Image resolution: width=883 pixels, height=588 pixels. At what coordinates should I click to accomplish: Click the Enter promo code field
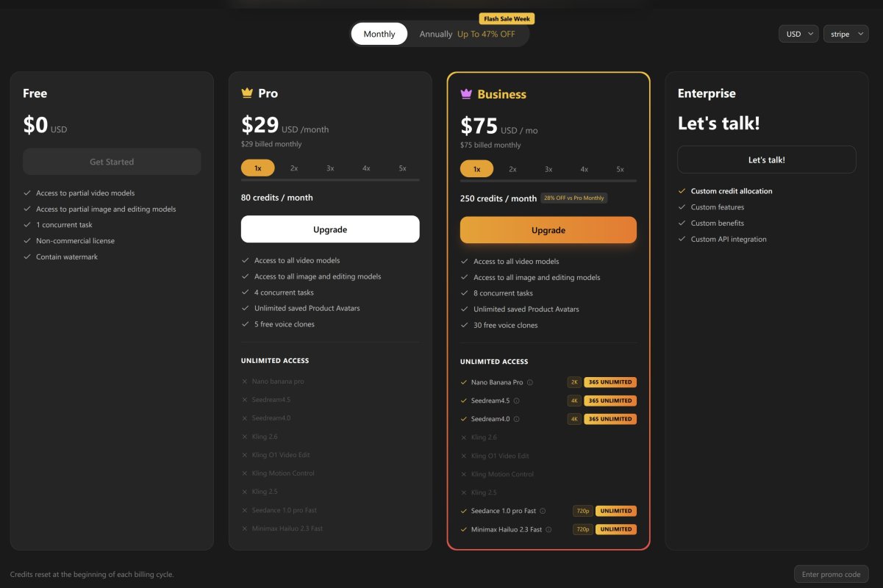point(831,574)
